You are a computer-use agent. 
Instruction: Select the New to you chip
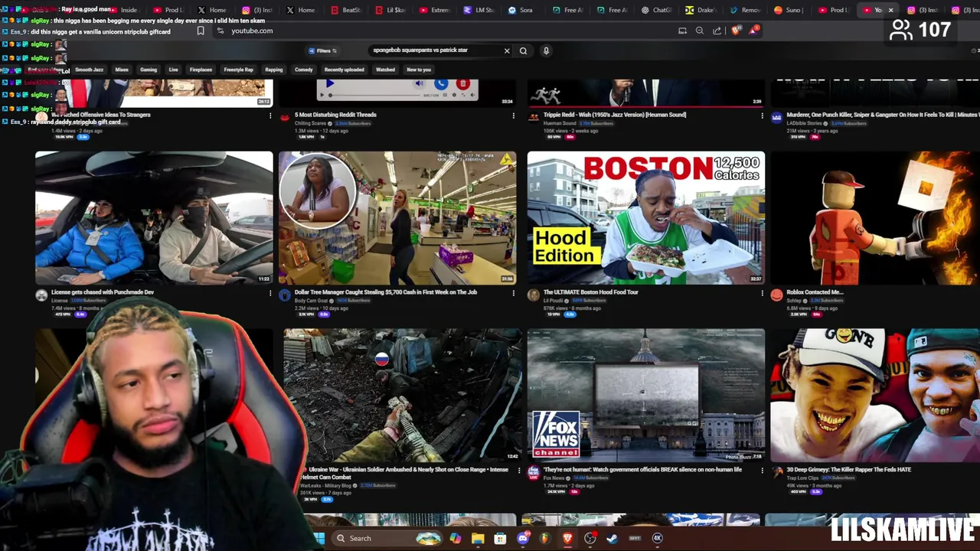click(419, 70)
